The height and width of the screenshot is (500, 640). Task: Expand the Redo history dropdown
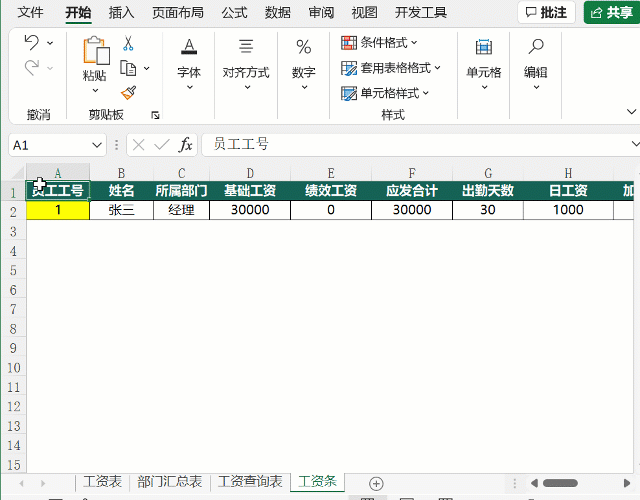tap(50, 68)
